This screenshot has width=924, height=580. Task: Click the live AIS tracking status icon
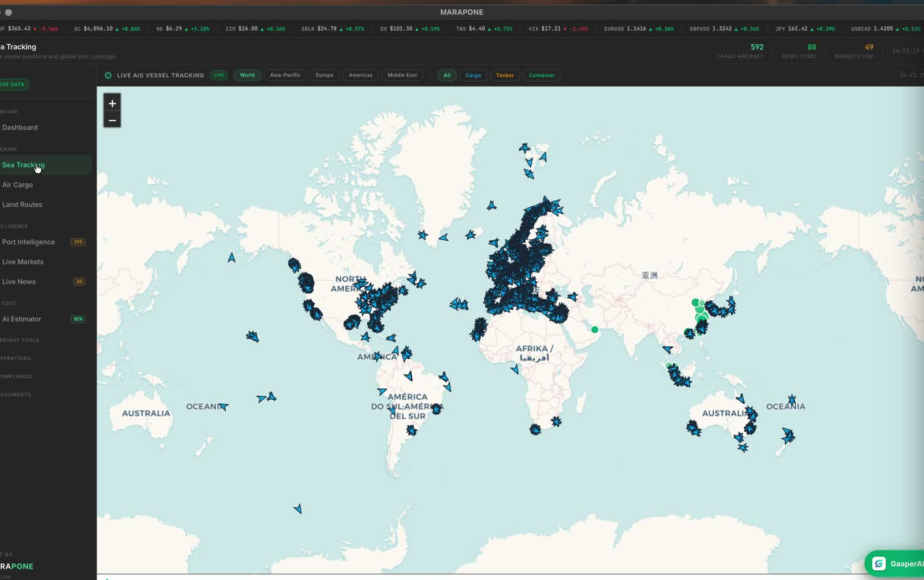pyautogui.click(x=108, y=75)
